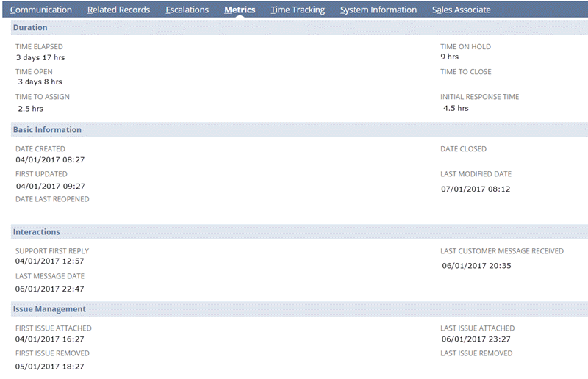Click the DATE CLOSED label
This screenshot has height=379, width=588.
[463, 149]
